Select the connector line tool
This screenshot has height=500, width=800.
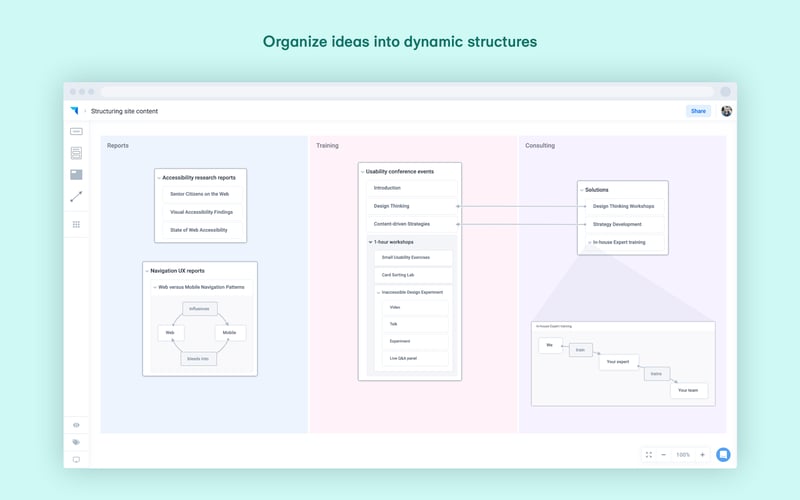pyautogui.click(x=76, y=196)
